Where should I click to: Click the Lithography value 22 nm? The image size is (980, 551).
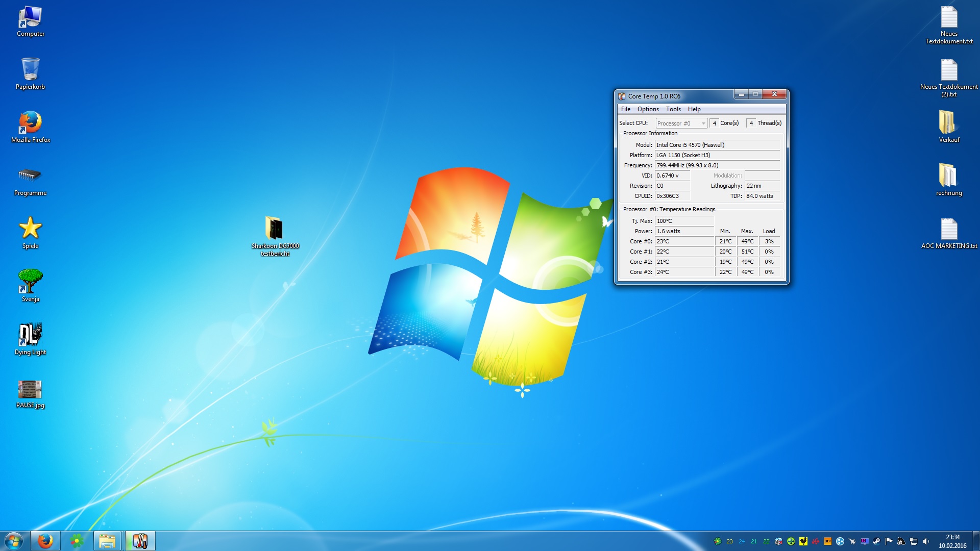[762, 186]
